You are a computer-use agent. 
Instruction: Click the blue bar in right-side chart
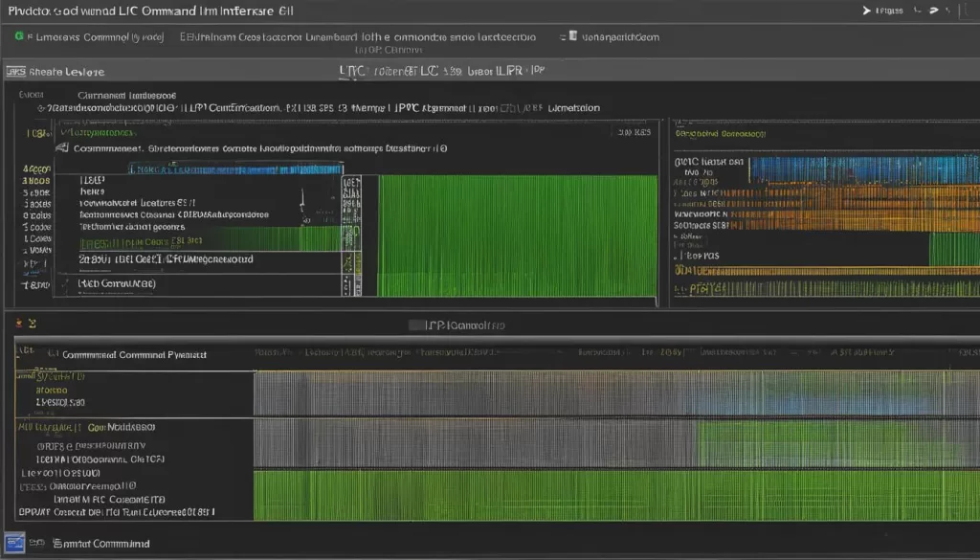[x=861, y=169]
